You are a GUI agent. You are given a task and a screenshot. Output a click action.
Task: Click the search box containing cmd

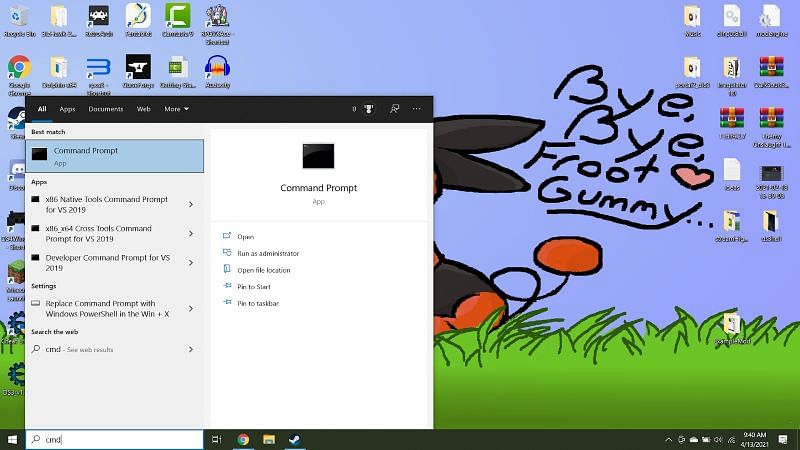pos(115,439)
